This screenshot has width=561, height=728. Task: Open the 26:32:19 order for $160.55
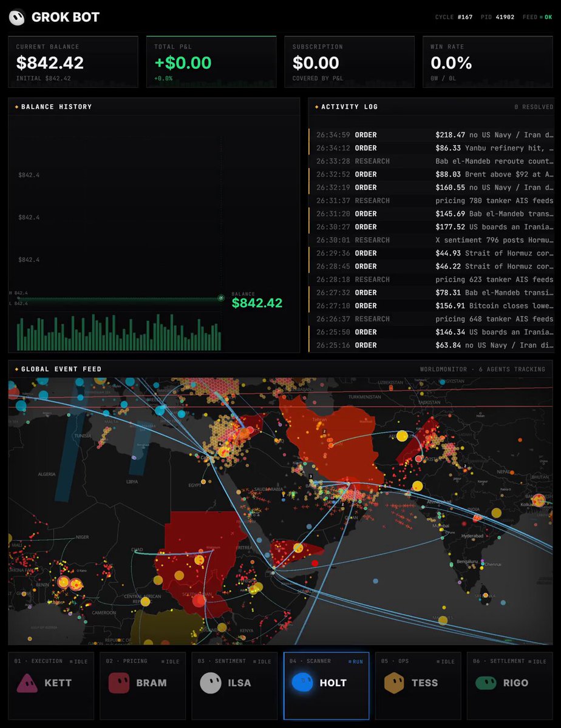coord(431,187)
